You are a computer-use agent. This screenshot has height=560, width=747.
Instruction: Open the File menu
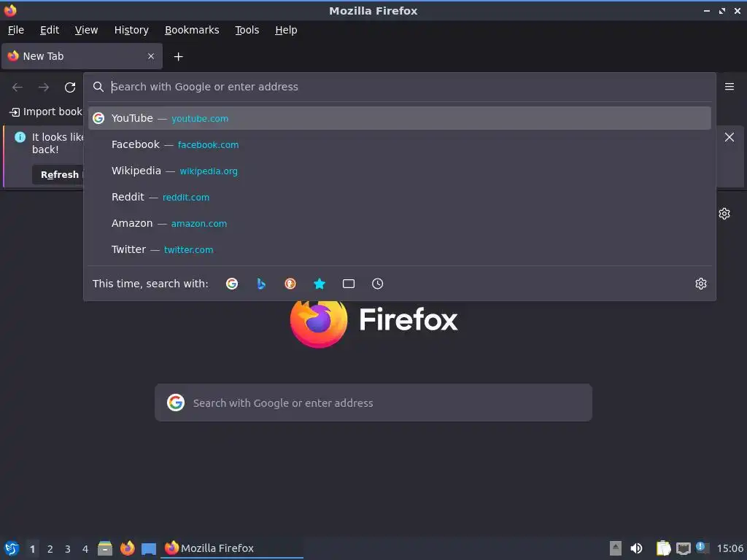16,30
